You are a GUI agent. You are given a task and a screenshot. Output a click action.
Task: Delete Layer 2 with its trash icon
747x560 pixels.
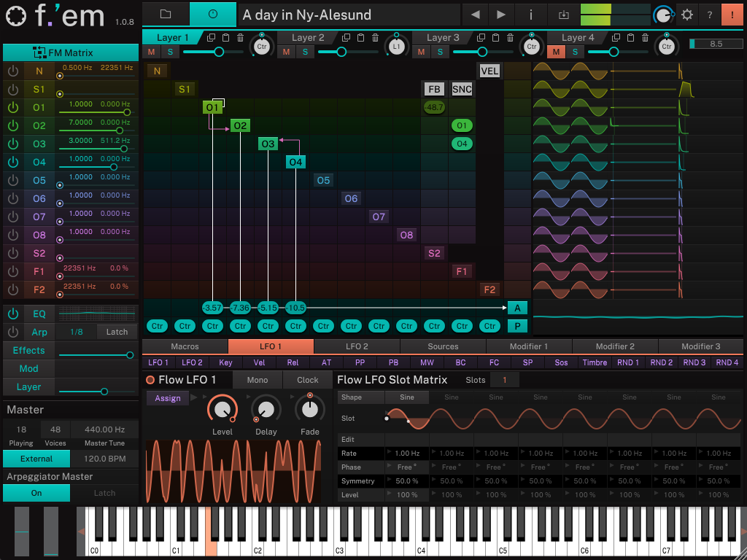[375, 37]
